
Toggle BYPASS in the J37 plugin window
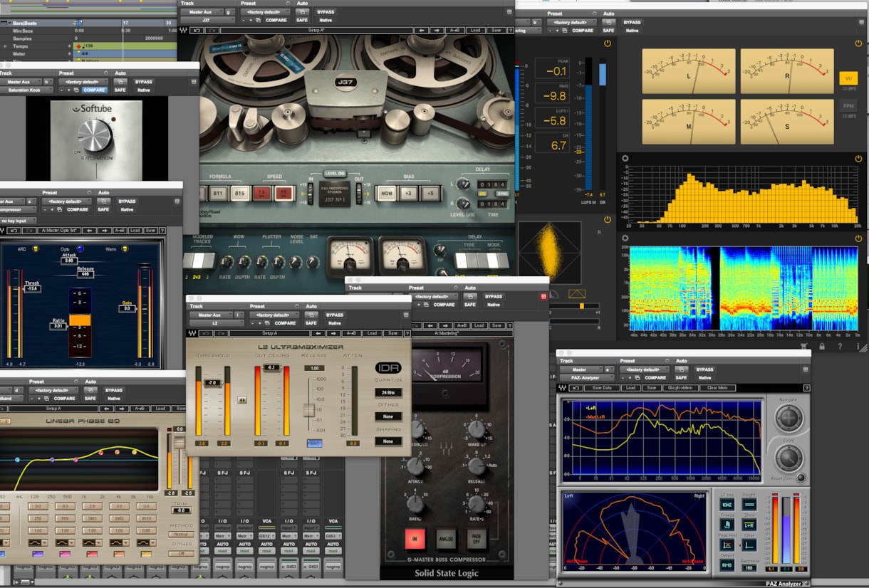coord(326,11)
